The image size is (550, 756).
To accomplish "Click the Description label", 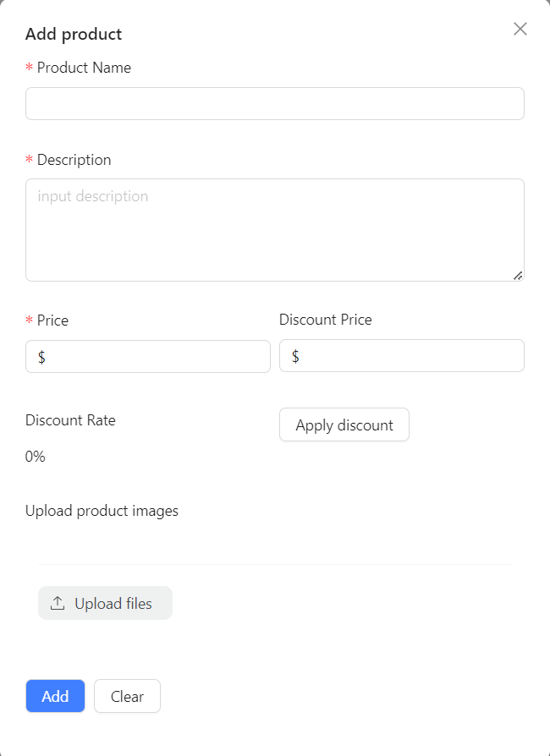I will 74,160.
